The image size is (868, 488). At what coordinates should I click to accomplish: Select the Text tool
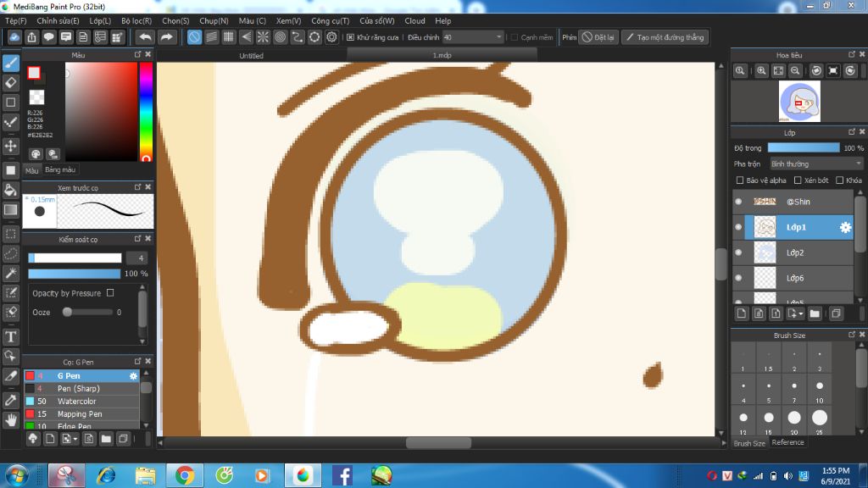11,336
